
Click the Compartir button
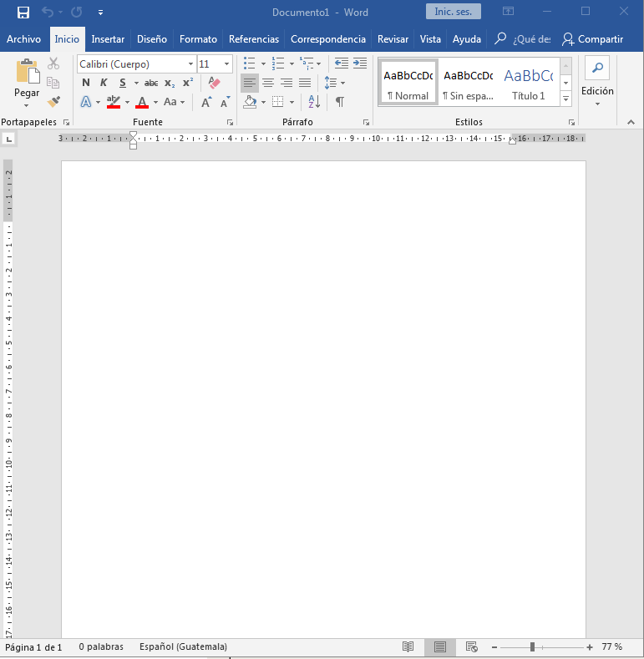[x=593, y=39]
